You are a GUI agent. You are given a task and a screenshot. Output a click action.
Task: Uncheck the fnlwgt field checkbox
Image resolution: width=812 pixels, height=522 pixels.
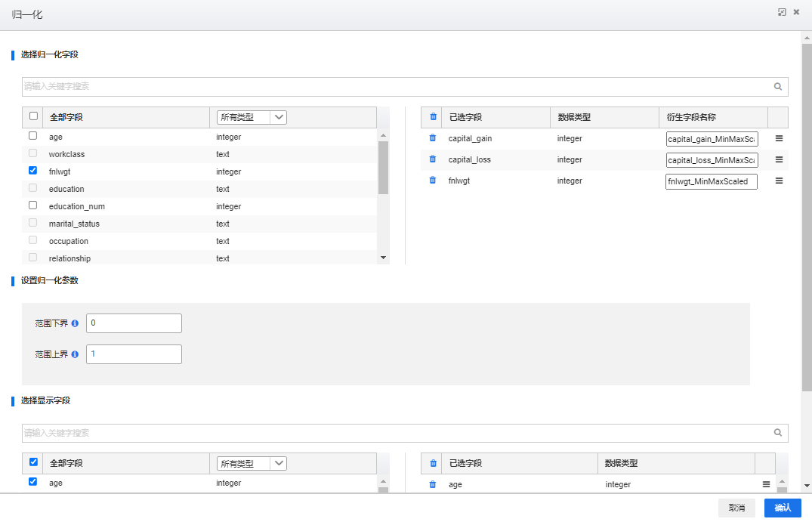(32, 171)
